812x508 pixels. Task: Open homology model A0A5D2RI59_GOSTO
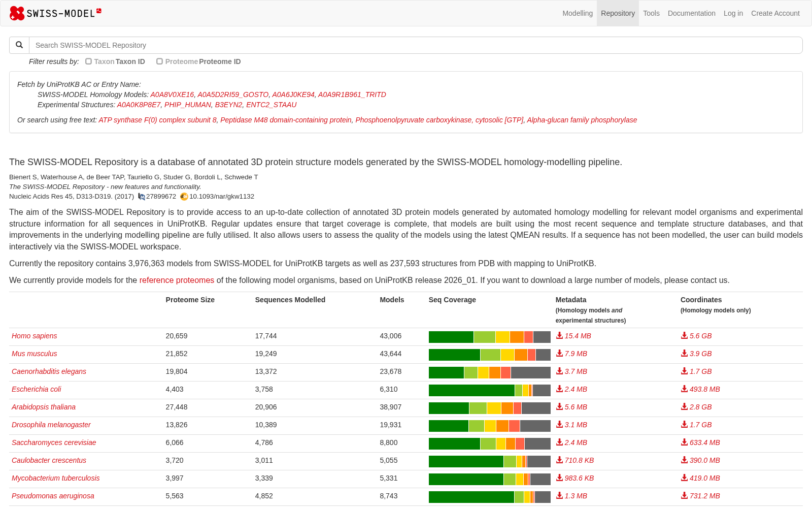233,94
